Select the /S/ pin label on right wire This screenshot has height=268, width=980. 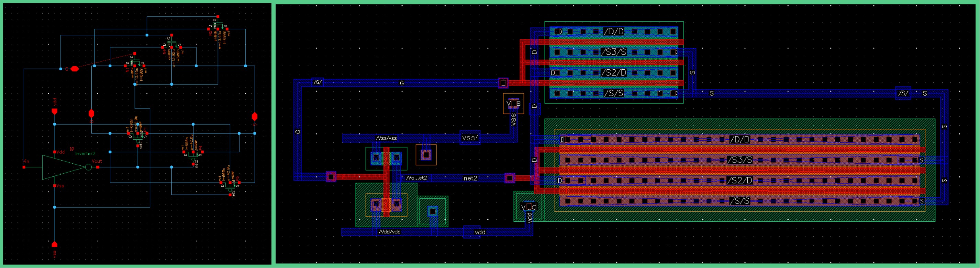click(x=903, y=93)
